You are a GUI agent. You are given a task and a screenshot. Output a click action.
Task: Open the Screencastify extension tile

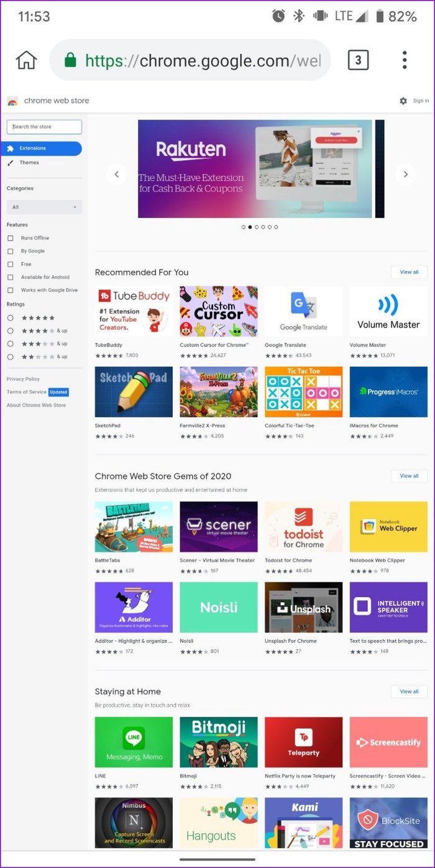[388, 742]
